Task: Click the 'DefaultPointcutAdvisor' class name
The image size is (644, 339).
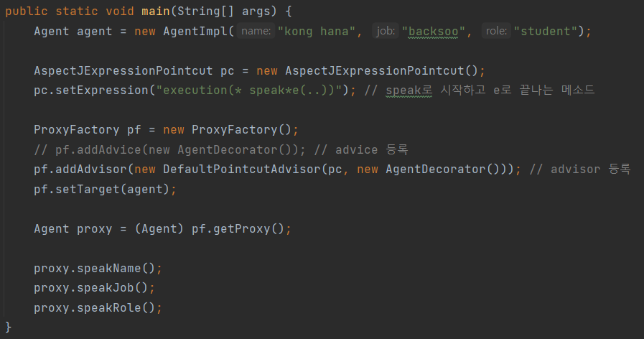Action: click(x=241, y=169)
